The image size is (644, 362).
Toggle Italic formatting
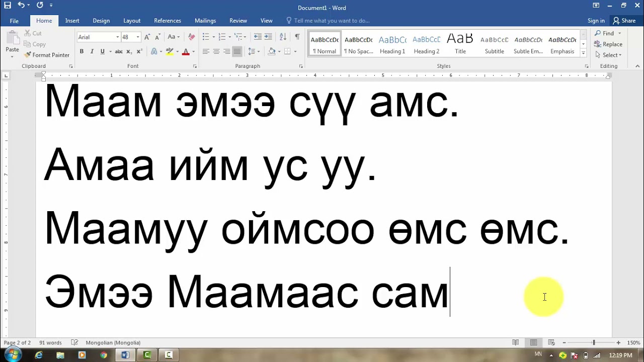tap(92, 51)
